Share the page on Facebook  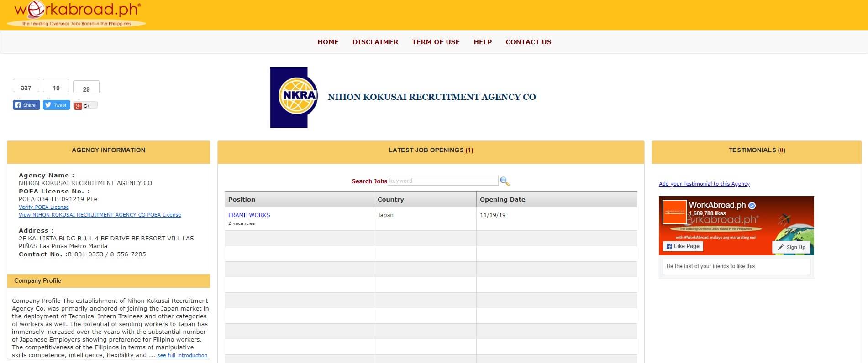26,105
